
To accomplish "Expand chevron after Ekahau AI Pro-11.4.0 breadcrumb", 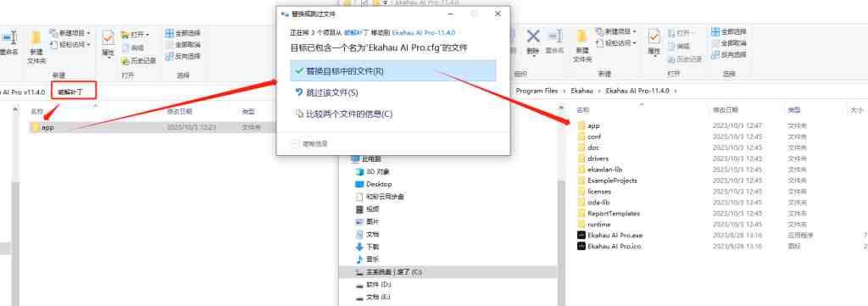I will tap(676, 91).
